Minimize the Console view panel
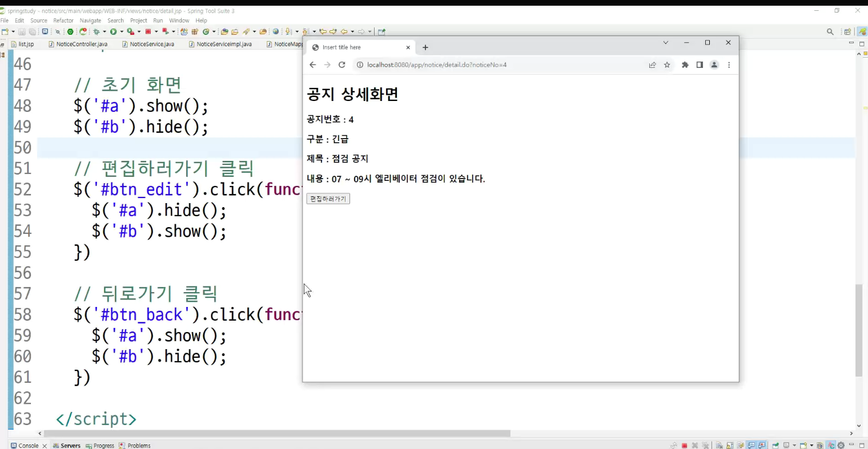 coord(851,444)
